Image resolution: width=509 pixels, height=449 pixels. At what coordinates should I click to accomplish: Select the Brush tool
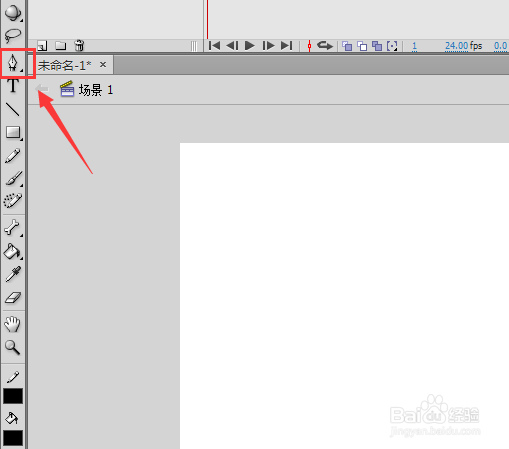coord(13,179)
